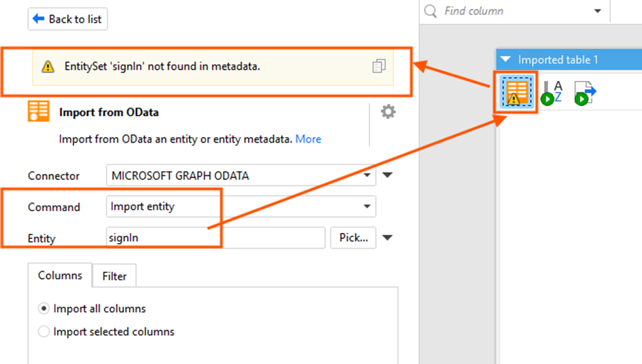Select the Import all columns option
Image resolution: width=642 pixels, height=364 pixels.
pos(44,308)
